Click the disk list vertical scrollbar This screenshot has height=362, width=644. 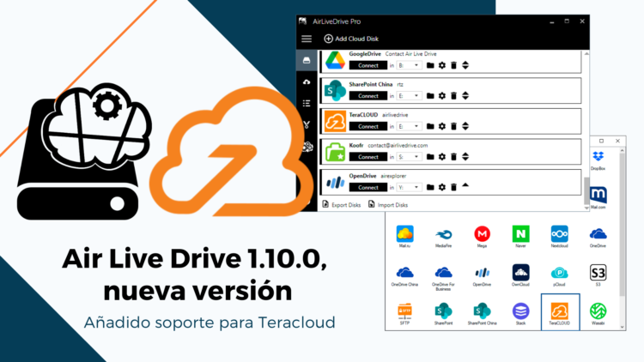pyautogui.click(x=588, y=190)
